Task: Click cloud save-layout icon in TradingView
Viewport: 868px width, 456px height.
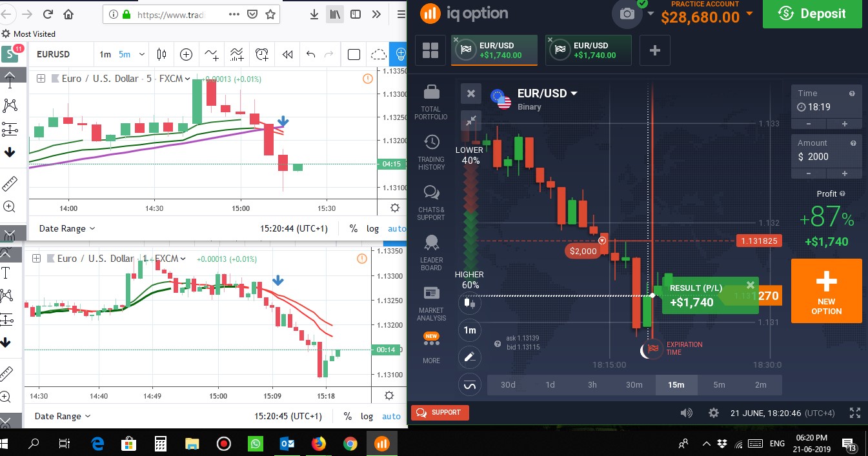Action: pyautogui.click(x=379, y=55)
